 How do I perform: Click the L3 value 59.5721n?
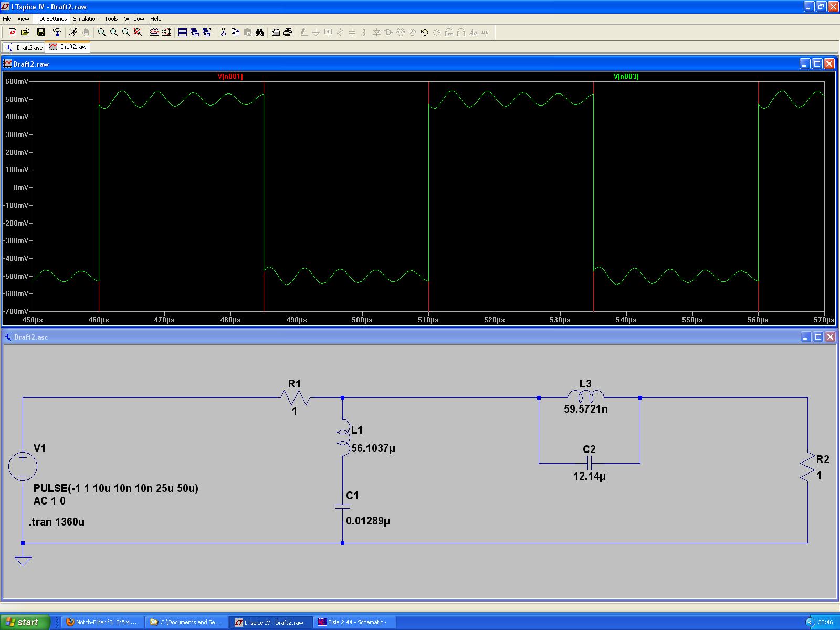coord(586,409)
